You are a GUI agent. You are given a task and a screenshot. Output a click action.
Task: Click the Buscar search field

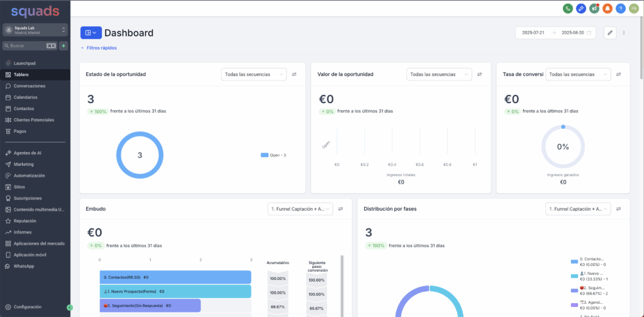pyautogui.click(x=30, y=46)
